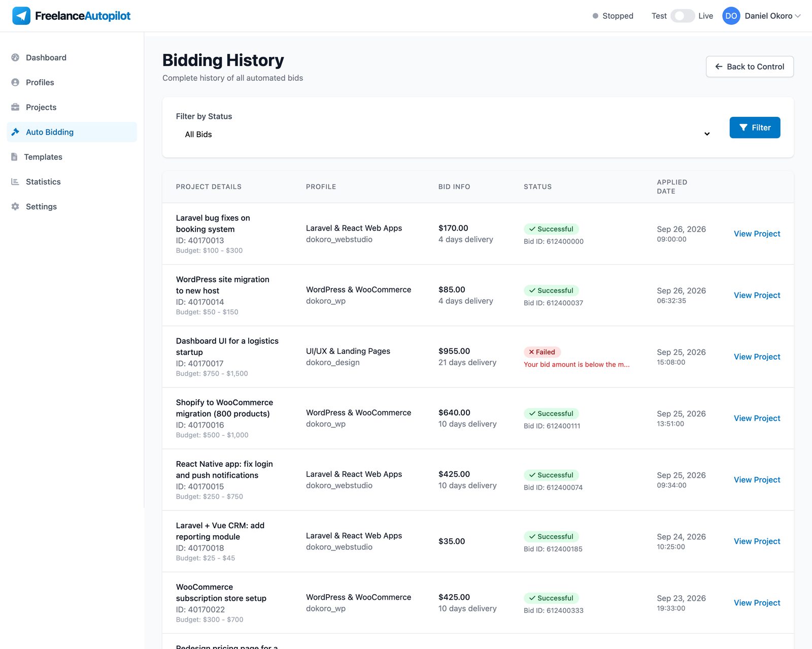Click Successful badge for Bid ID 612400111
Viewport: 812px width, 649px height.
[x=551, y=413]
